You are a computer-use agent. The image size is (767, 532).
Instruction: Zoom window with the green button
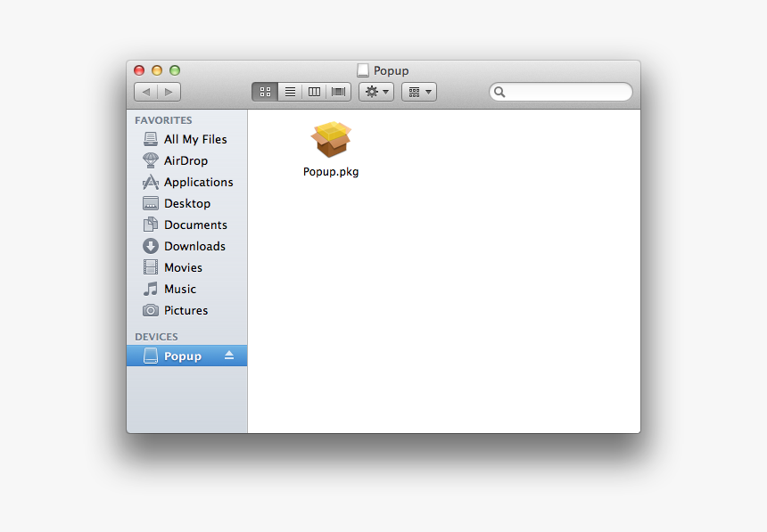(175, 70)
